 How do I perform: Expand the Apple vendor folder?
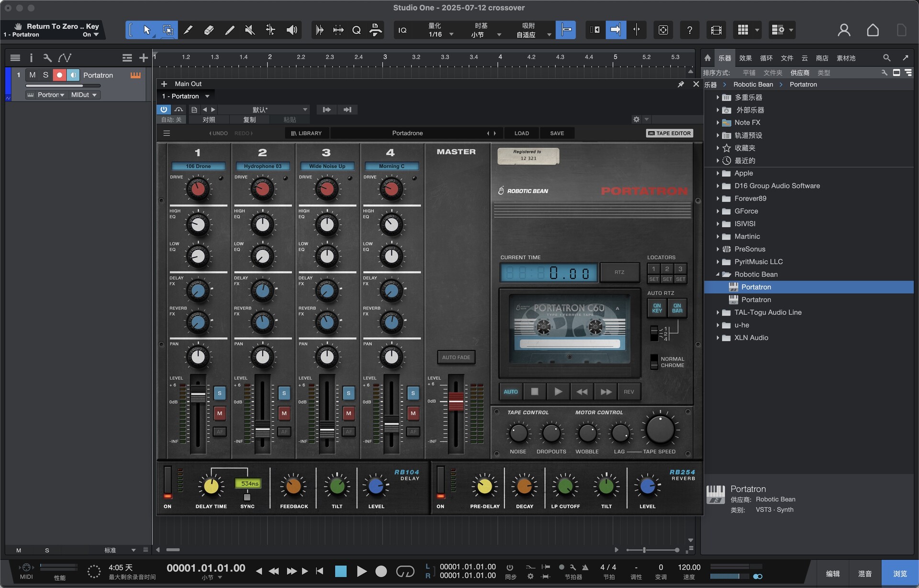click(717, 173)
